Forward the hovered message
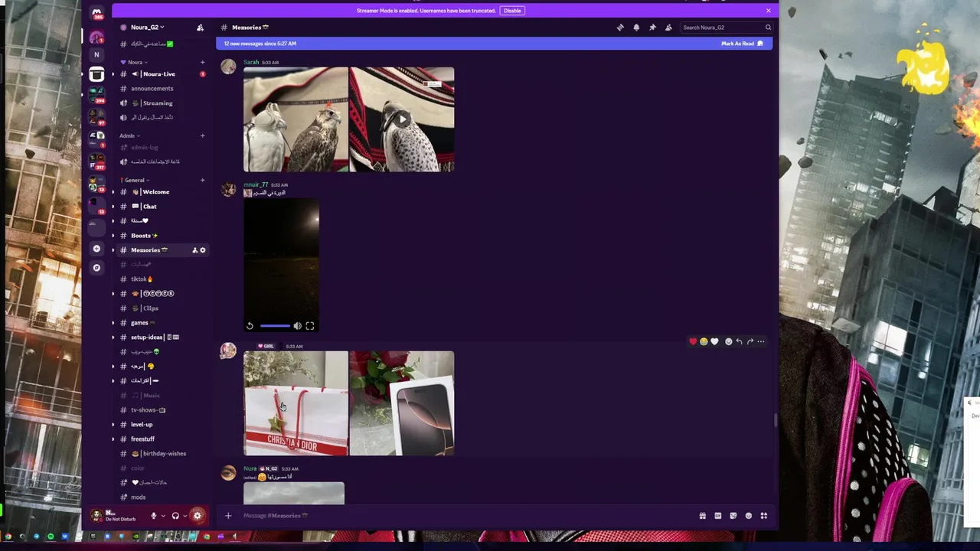The height and width of the screenshot is (551, 980). pos(750,341)
